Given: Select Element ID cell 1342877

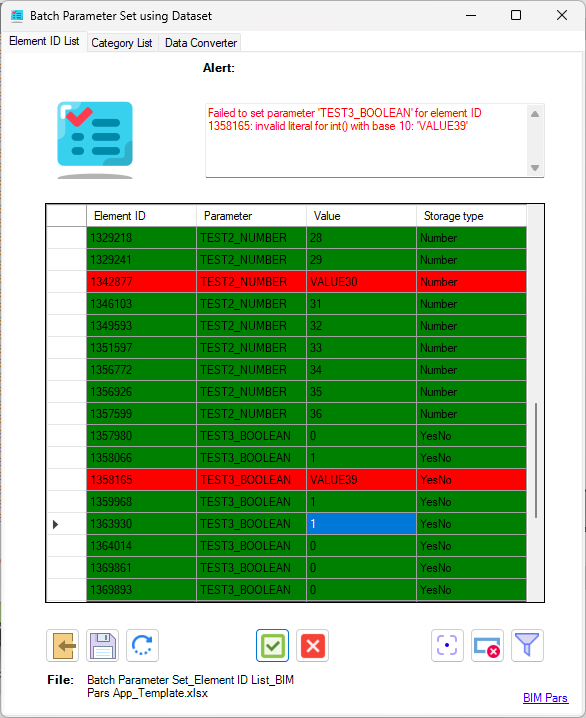Looking at the screenshot, I should click(141, 282).
